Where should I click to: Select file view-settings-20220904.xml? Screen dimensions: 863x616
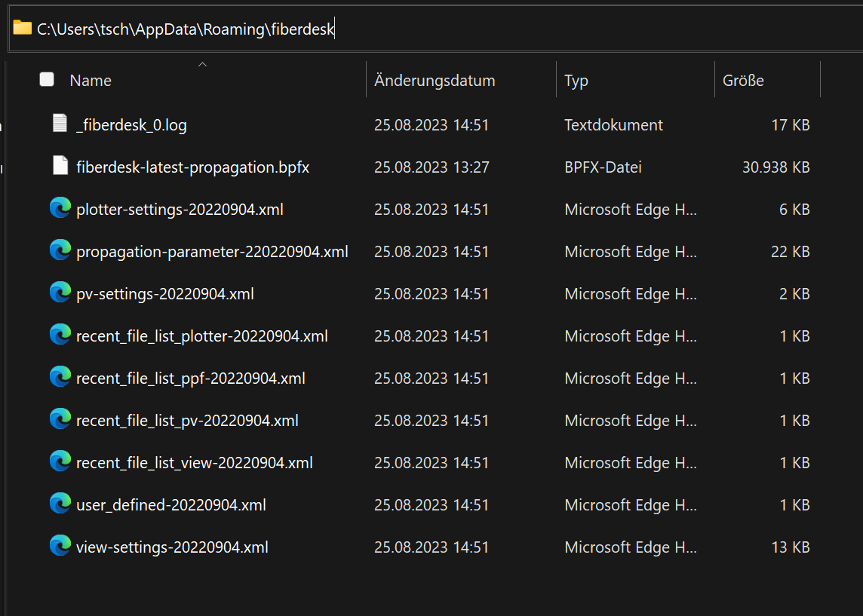172,547
